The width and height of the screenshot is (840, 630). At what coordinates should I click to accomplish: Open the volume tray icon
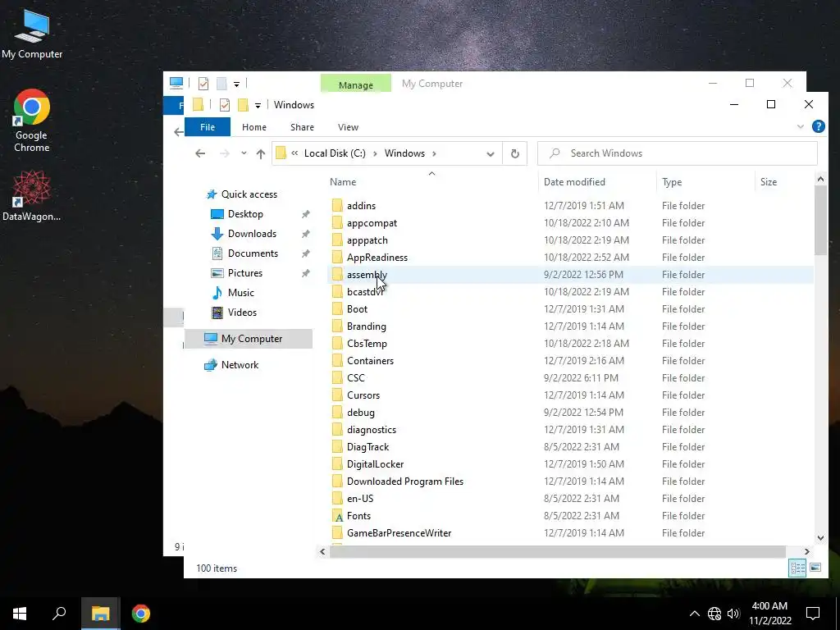coord(733,614)
